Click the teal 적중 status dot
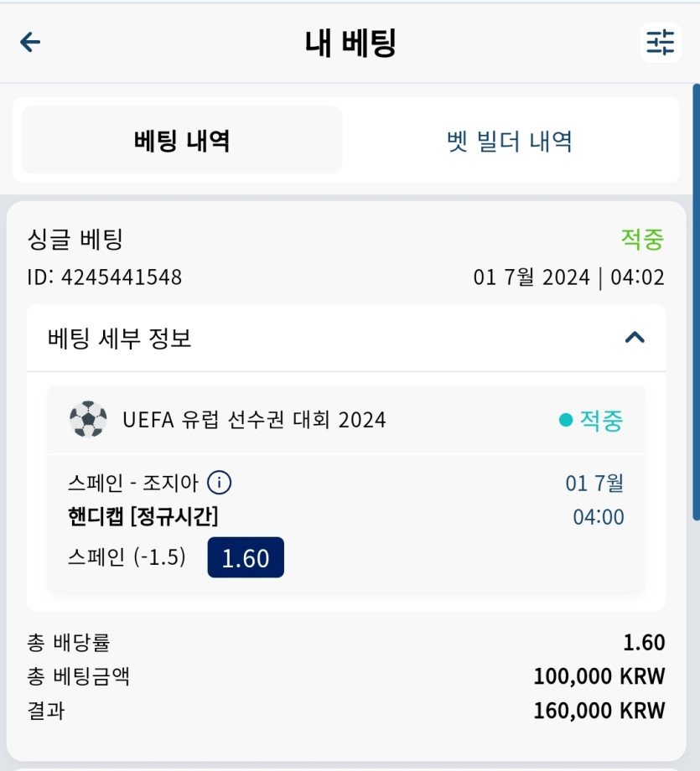700x771 pixels. coord(566,420)
